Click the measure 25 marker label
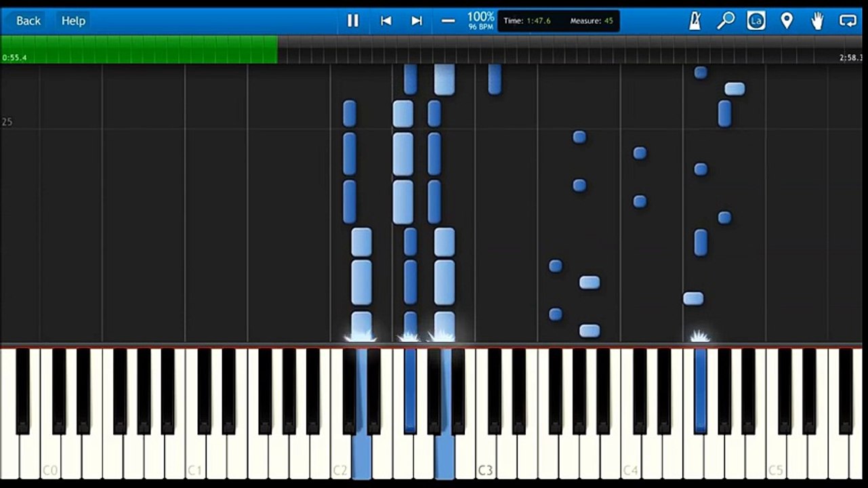Viewport: 868px width, 488px height. point(7,122)
